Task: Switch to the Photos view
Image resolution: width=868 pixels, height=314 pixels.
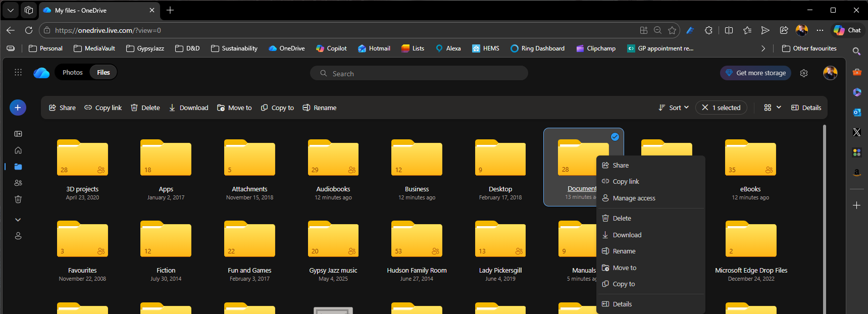Action: coord(73,72)
